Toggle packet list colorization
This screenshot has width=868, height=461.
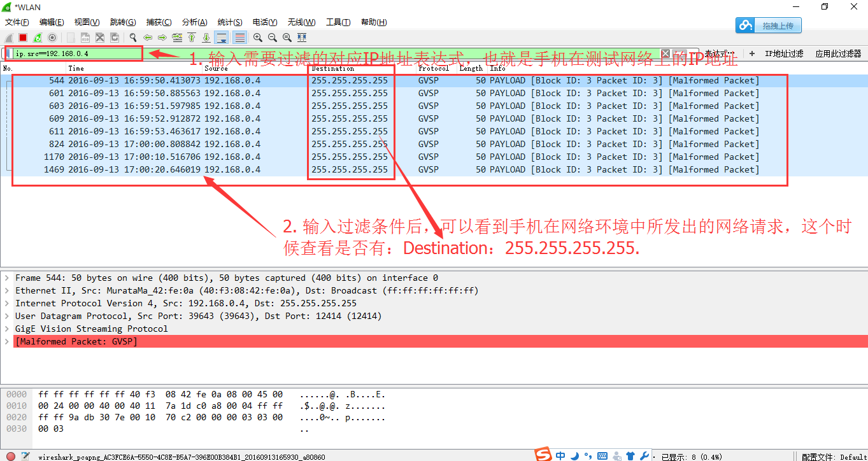[x=239, y=38]
